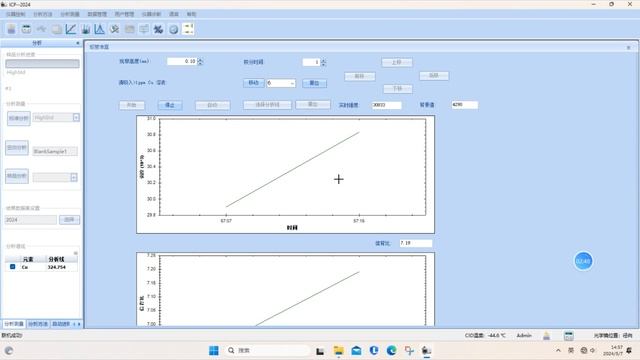
Task: Click the 背景值 4290 field
Action: tap(464, 104)
